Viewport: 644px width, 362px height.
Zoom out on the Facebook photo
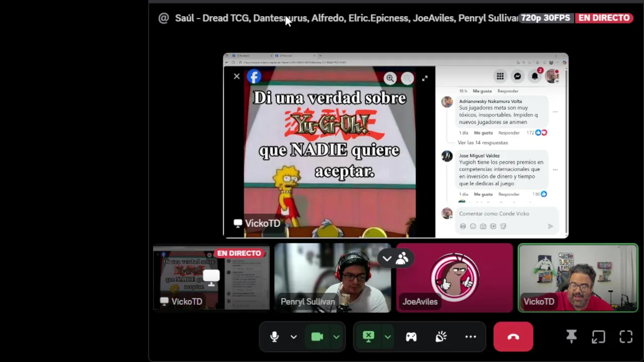(x=407, y=78)
